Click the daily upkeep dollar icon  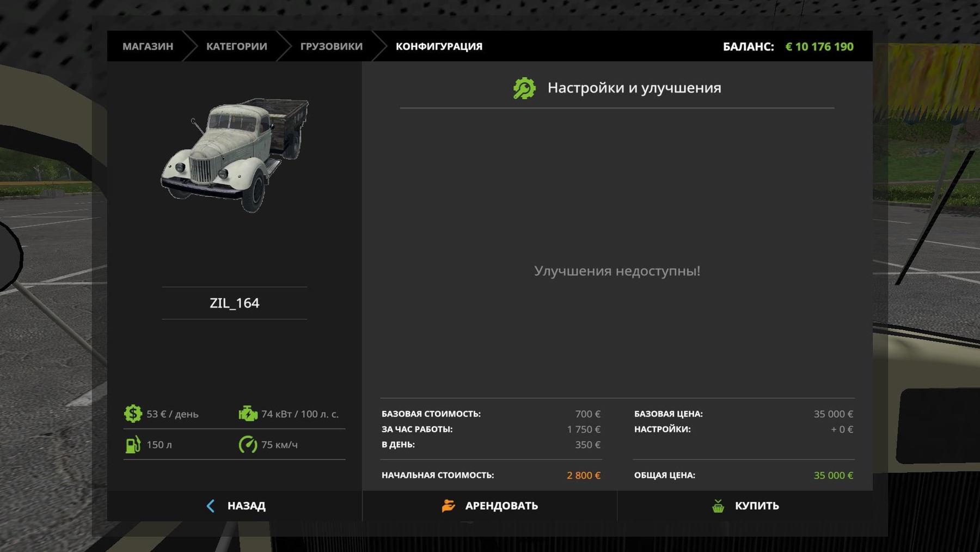point(133,414)
